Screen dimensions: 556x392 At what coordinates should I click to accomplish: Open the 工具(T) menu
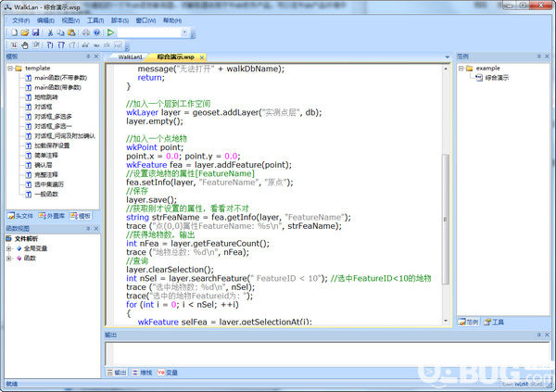pos(95,20)
